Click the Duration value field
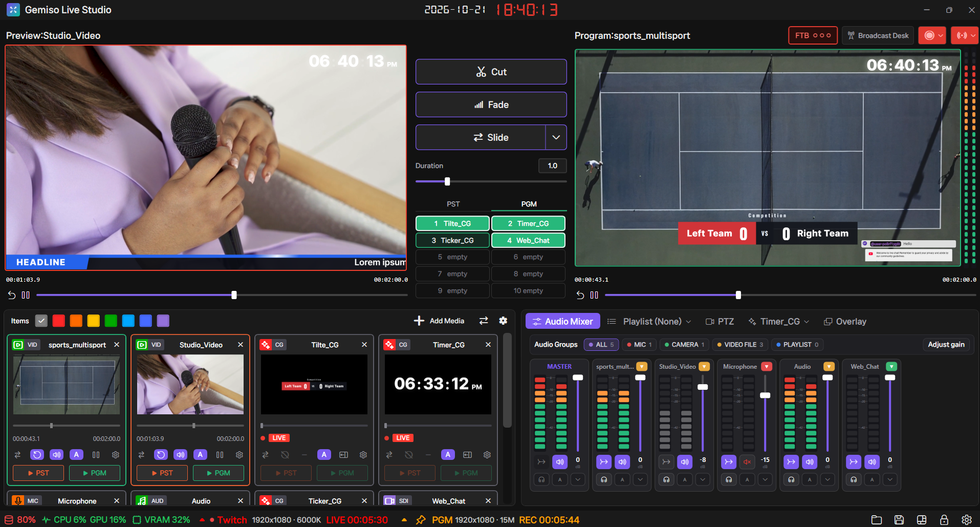This screenshot has width=980, height=527. [x=553, y=165]
